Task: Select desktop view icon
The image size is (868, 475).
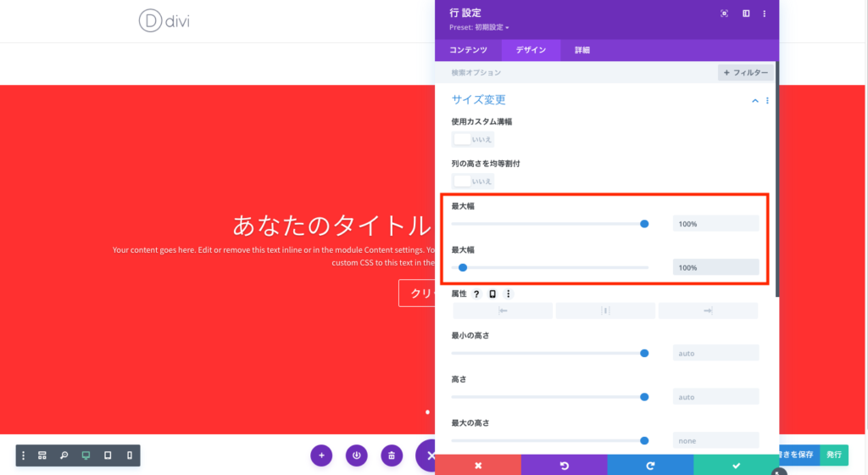Action: click(x=86, y=455)
